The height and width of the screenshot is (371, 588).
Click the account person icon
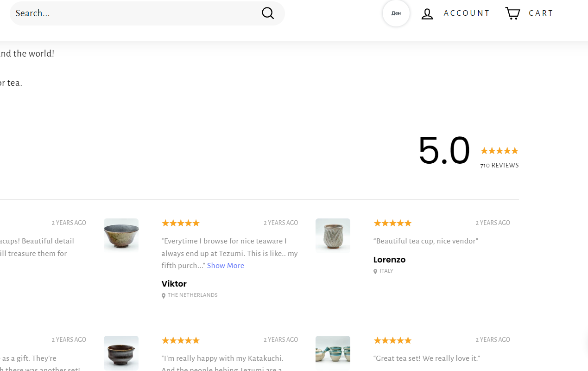[x=427, y=13]
